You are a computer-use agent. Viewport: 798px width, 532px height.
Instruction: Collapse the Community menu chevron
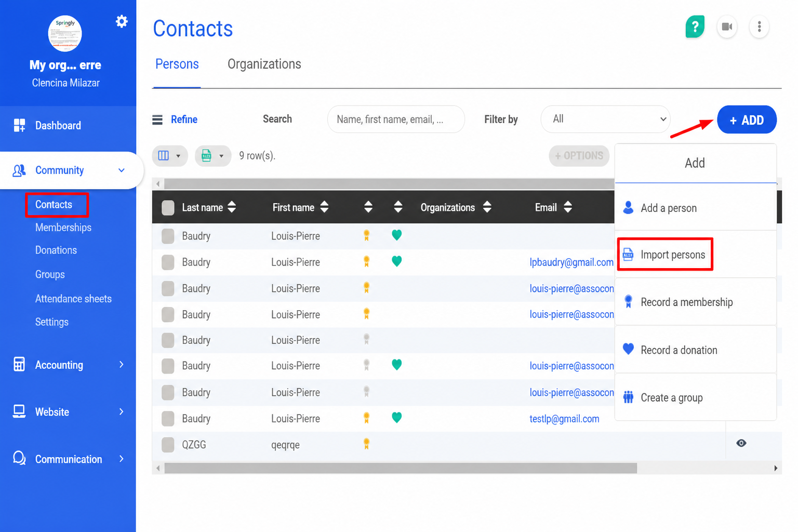point(122,170)
